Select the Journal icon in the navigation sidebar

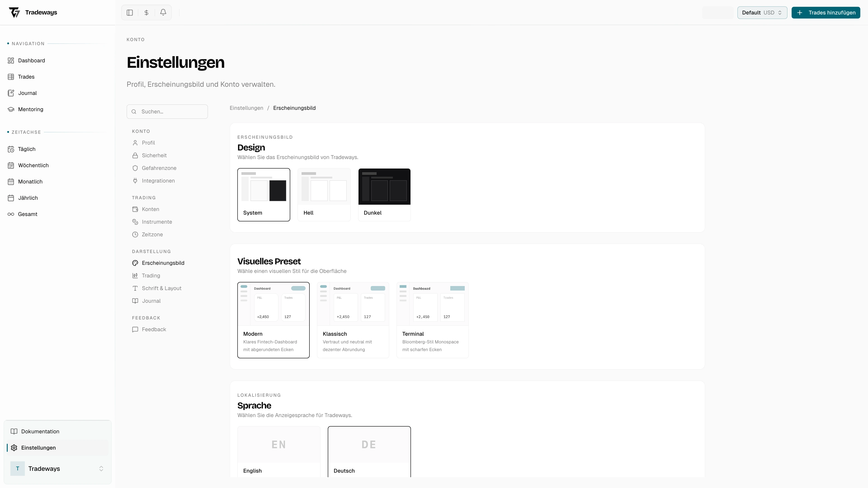[11, 93]
